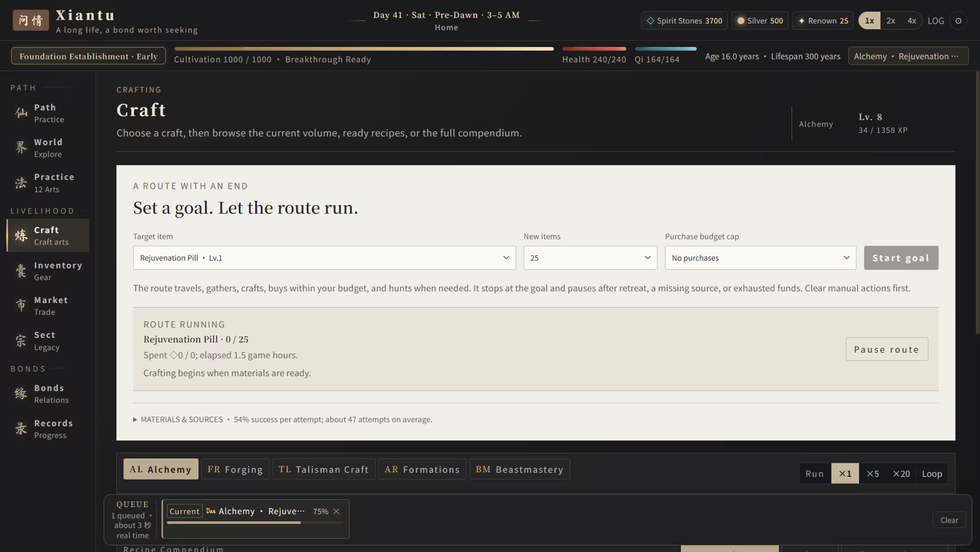Click the Run button

coord(814,473)
